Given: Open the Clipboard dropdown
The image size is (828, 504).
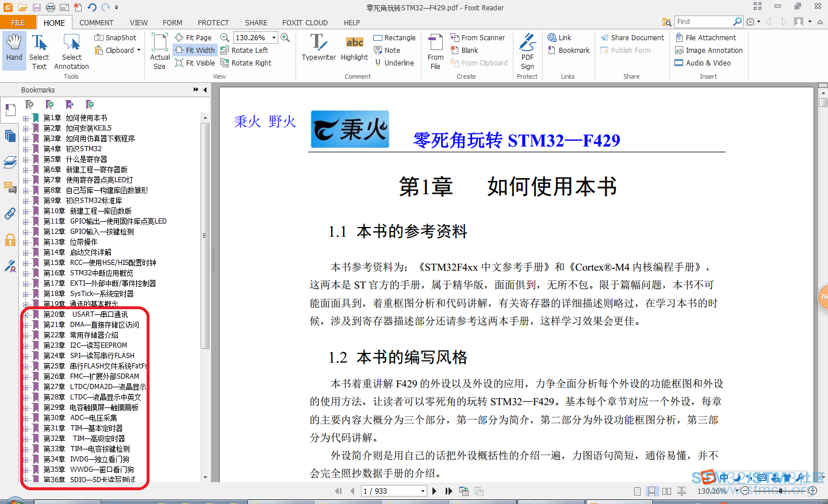Looking at the screenshot, I should click(x=139, y=50).
